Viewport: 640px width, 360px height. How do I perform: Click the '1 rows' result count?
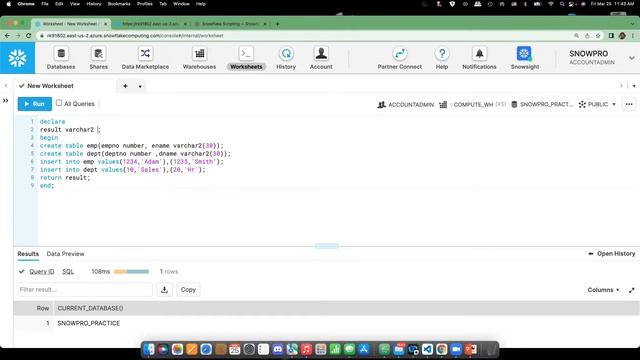tap(169, 271)
